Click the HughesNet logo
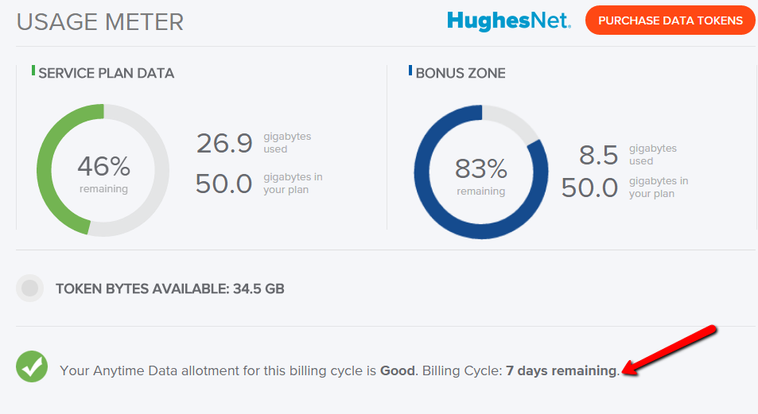This screenshot has height=414, width=758. (509, 21)
